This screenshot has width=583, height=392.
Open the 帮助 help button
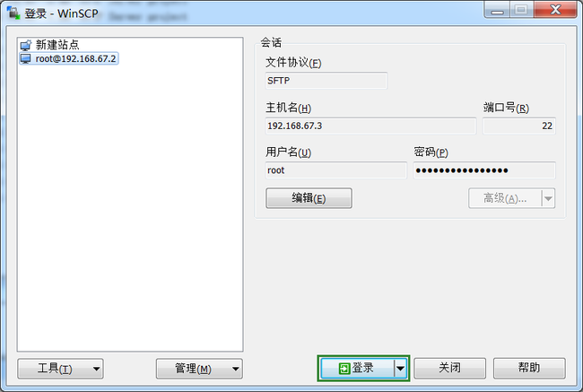coord(529,368)
